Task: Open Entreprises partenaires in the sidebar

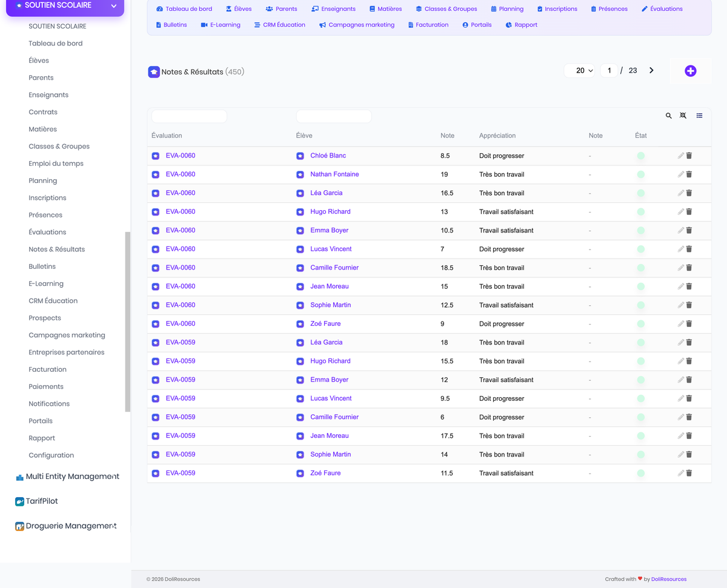Action: (67, 352)
